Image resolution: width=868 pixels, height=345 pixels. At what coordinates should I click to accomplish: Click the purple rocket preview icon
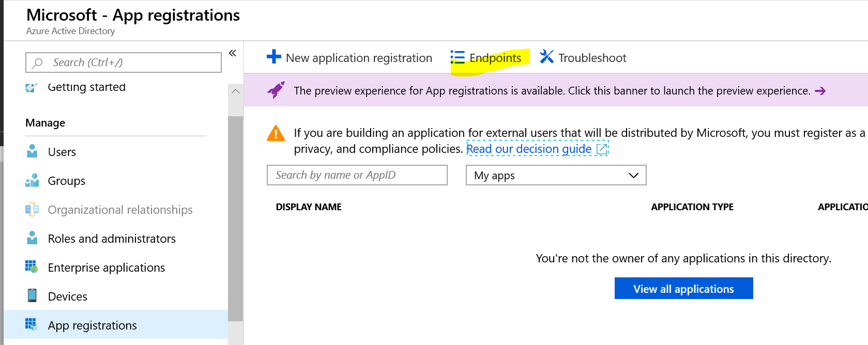pyautogui.click(x=276, y=90)
